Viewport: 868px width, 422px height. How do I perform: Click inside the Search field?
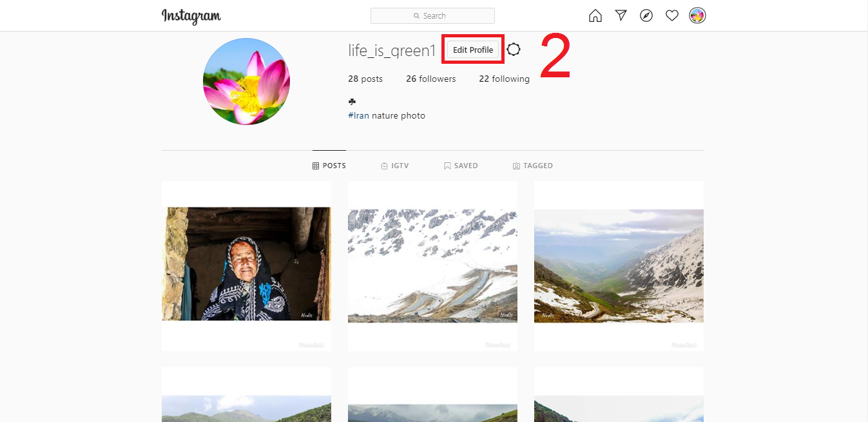[x=432, y=15]
